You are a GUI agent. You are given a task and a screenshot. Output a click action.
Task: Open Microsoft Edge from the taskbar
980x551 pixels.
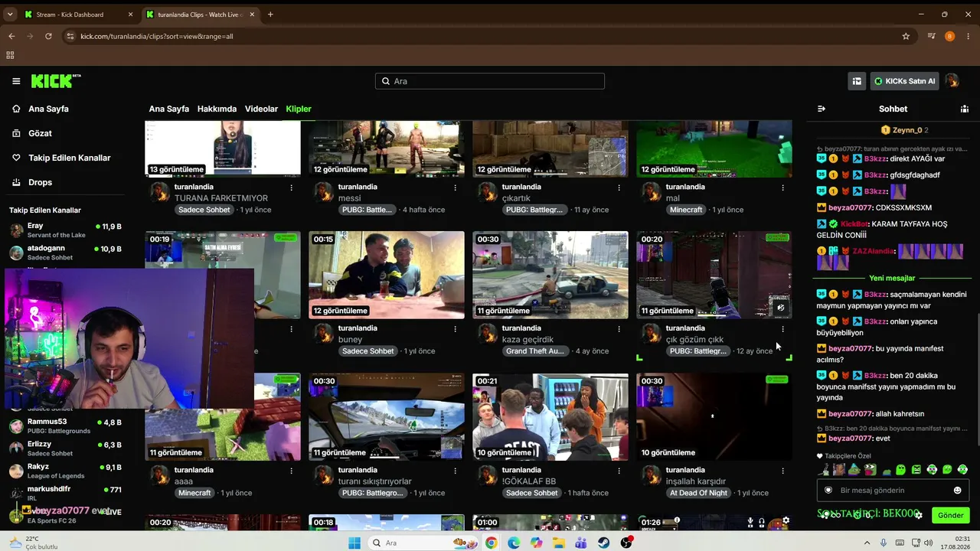[x=514, y=543]
